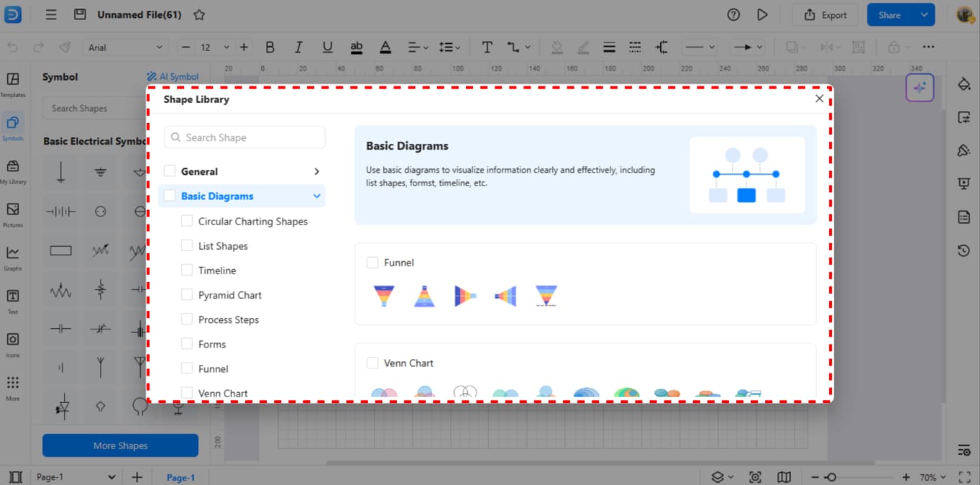Screen dimensions: 980x485
Task: Check the Venn Chart card checkbox
Action: 372,363
